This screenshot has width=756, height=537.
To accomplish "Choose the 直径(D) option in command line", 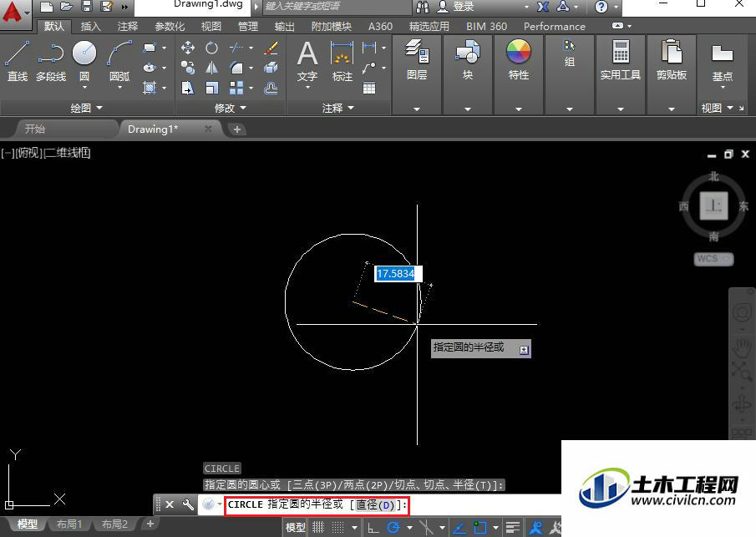I will coord(375,504).
